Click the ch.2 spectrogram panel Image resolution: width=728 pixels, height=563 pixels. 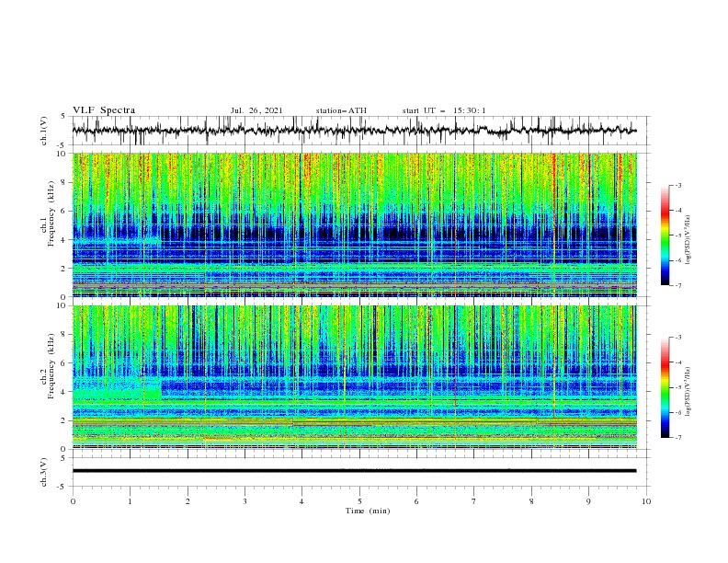[x=354, y=377]
